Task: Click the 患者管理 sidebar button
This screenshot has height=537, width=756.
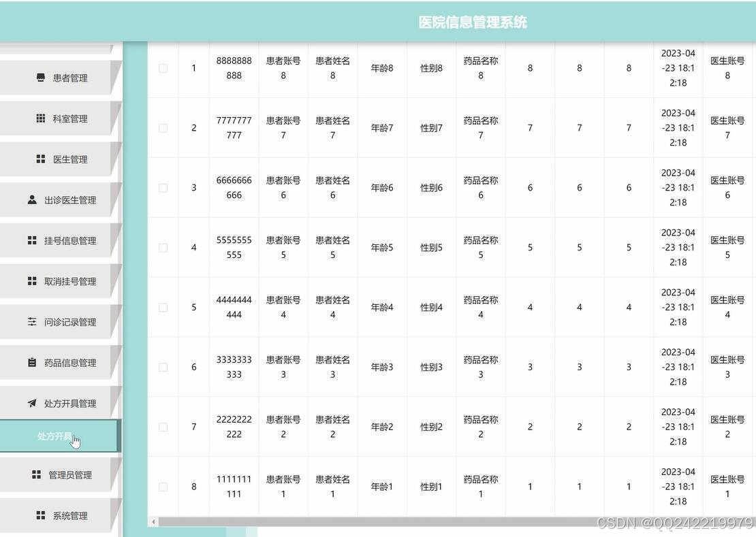Action: 60,78
